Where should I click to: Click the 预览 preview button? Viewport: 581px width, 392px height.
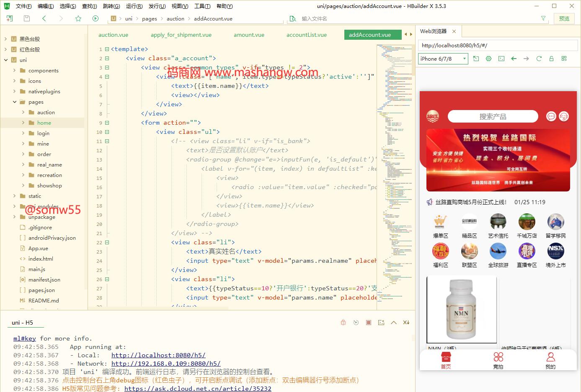point(564,18)
